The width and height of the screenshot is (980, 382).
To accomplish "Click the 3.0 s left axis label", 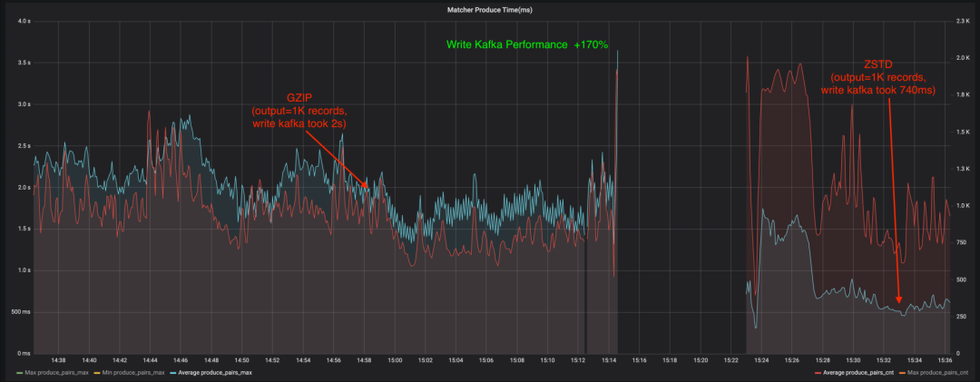I will pyautogui.click(x=24, y=104).
